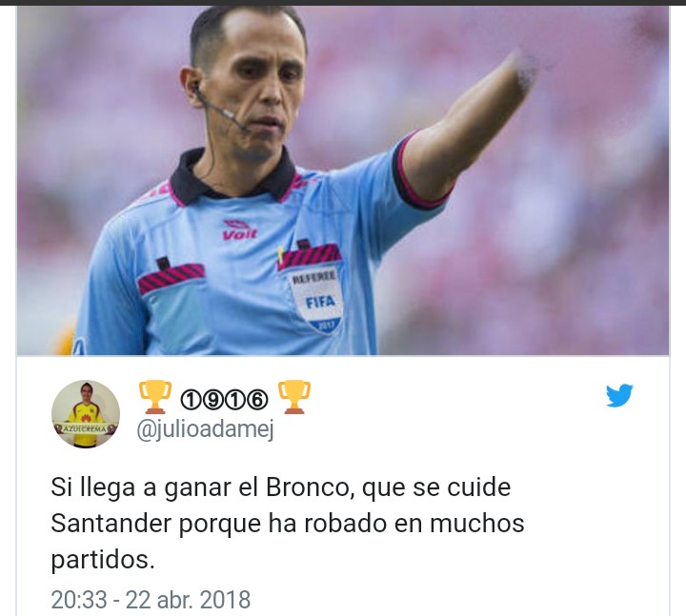This screenshot has height=616, width=686.
Task: Open the @julioadamej profile handle
Action: click(x=205, y=429)
